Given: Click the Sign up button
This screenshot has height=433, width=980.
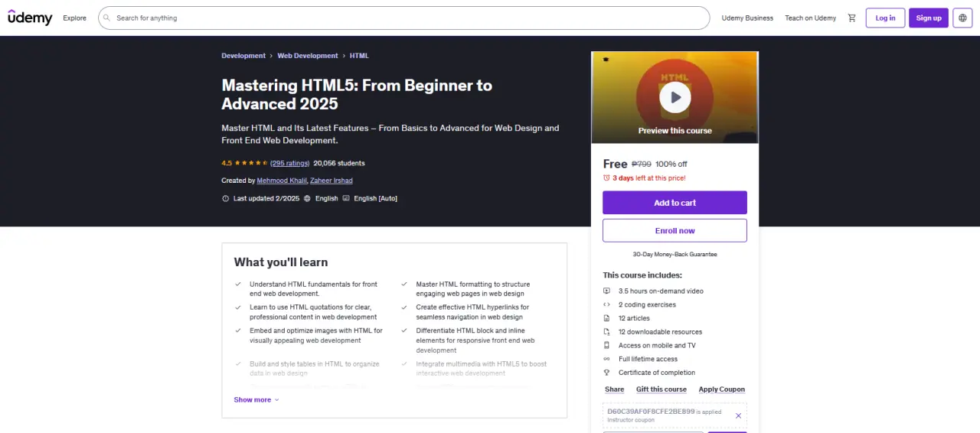Looking at the screenshot, I should 929,18.
